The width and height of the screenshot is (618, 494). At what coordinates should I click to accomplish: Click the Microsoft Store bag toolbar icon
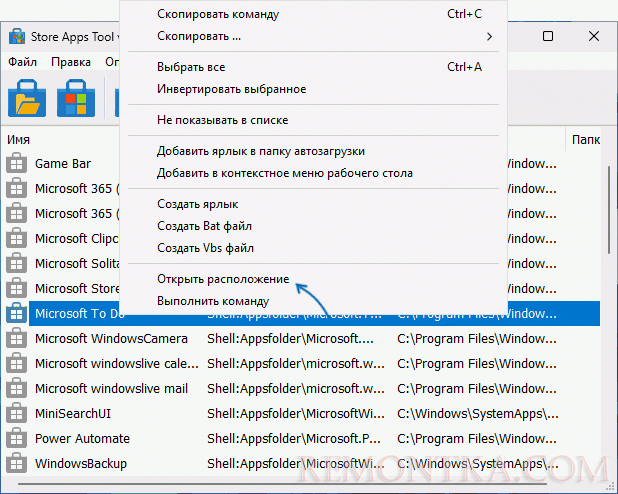tap(76, 98)
